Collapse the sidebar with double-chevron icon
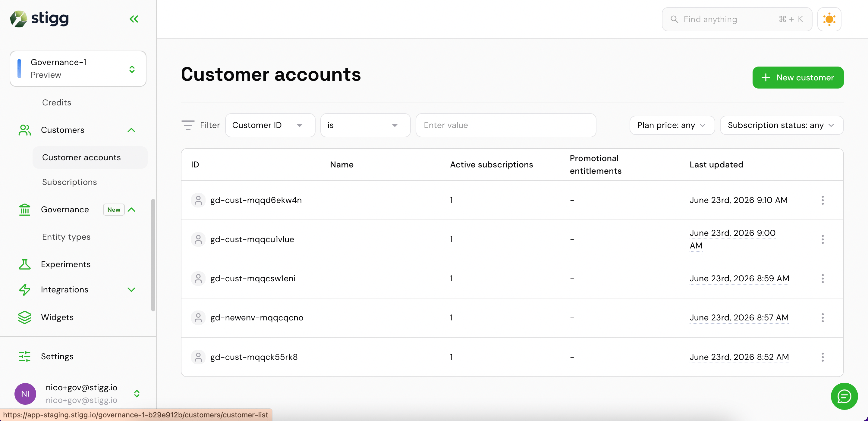Viewport: 868px width, 421px height. tap(134, 19)
